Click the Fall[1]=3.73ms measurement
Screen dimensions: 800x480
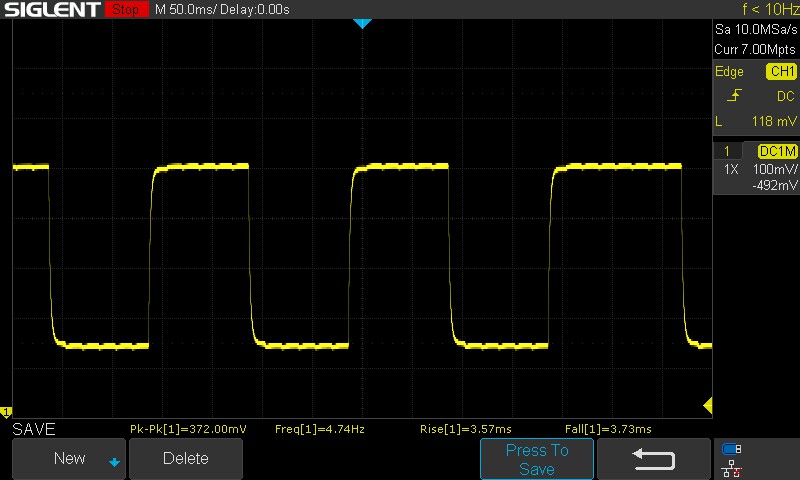tap(608, 429)
